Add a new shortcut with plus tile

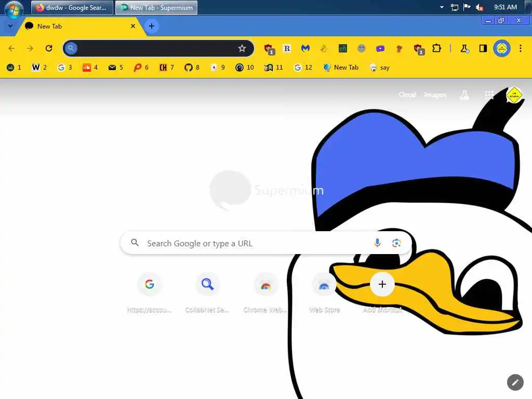click(x=382, y=293)
